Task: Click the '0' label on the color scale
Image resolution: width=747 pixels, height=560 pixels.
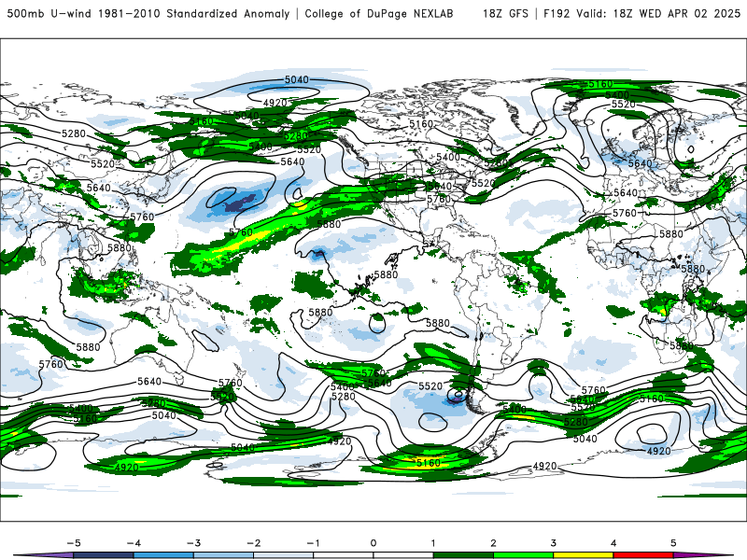Action: 373,543
